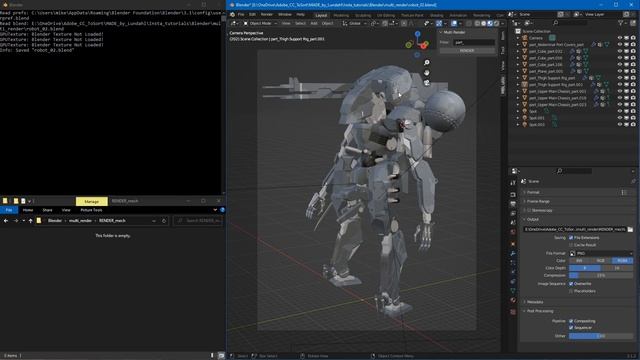Select RGB color mode button
The image size is (640, 360).
[601, 260]
